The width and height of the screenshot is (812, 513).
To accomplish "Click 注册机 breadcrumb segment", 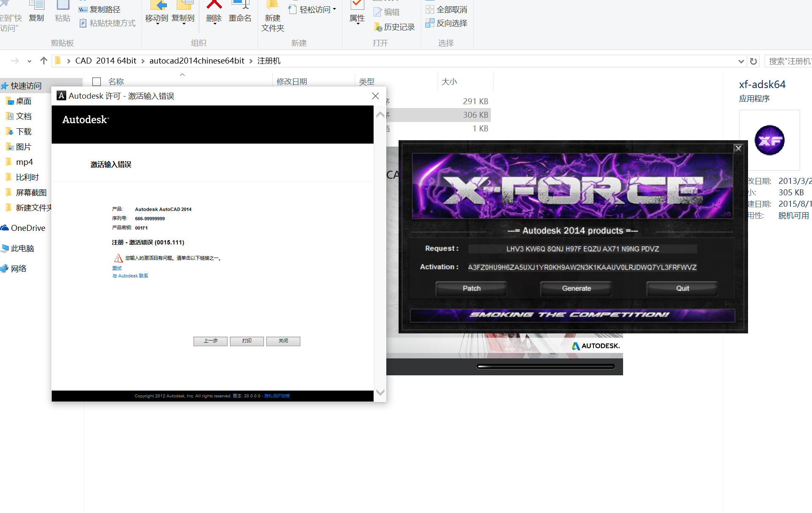I will tap(269, 61).
